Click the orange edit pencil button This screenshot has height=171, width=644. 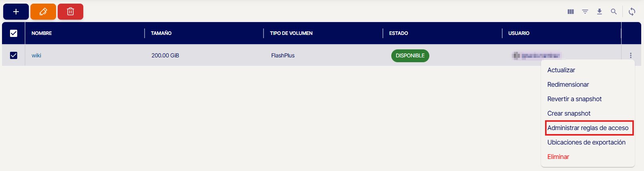pyautogui.click(x=43, y=12)
